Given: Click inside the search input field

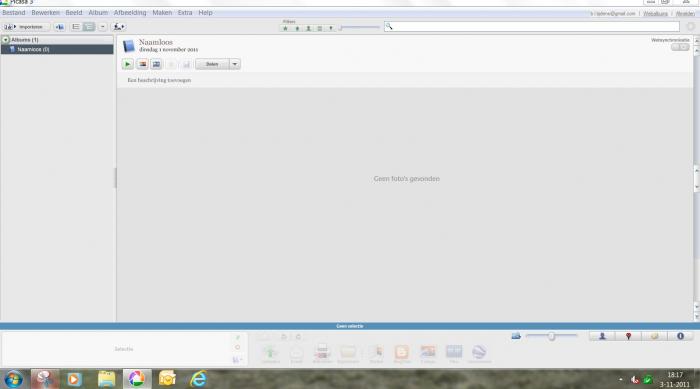Looking at the screenshot, I should [x=532, y=27].
